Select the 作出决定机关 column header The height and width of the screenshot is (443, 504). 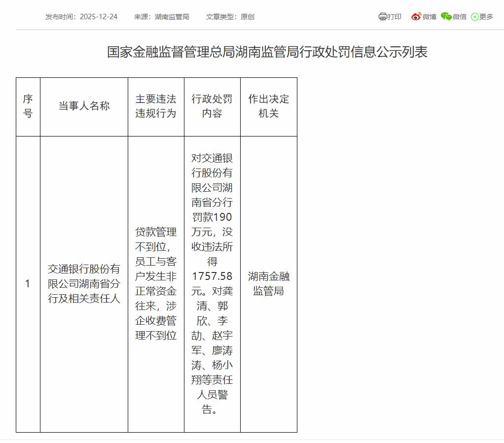[x=269, y=106]
